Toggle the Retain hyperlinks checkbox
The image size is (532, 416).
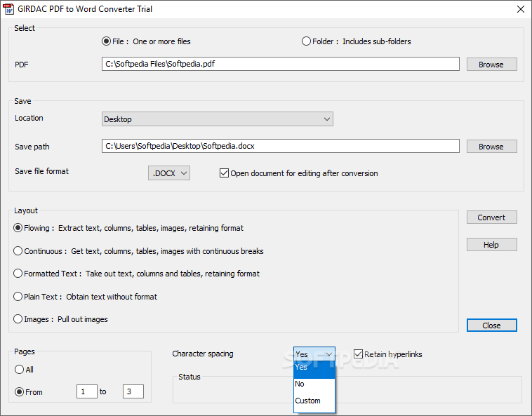point(358,354)
